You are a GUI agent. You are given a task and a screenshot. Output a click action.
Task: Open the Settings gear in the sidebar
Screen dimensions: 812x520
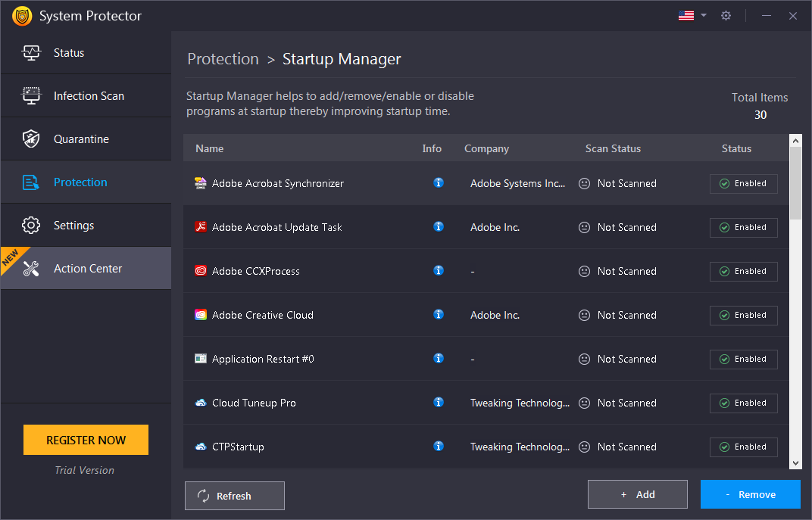click(x=31, y=225)
